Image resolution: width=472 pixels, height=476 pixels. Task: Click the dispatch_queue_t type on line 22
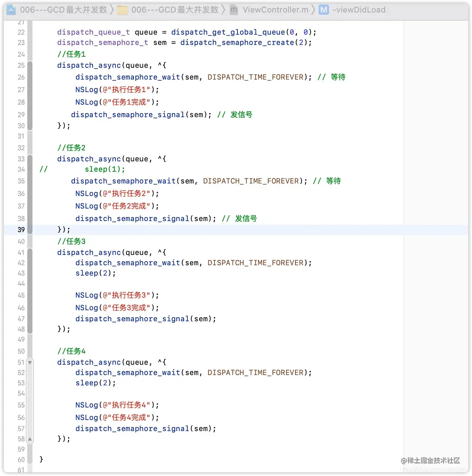click(x=94, y=32)
